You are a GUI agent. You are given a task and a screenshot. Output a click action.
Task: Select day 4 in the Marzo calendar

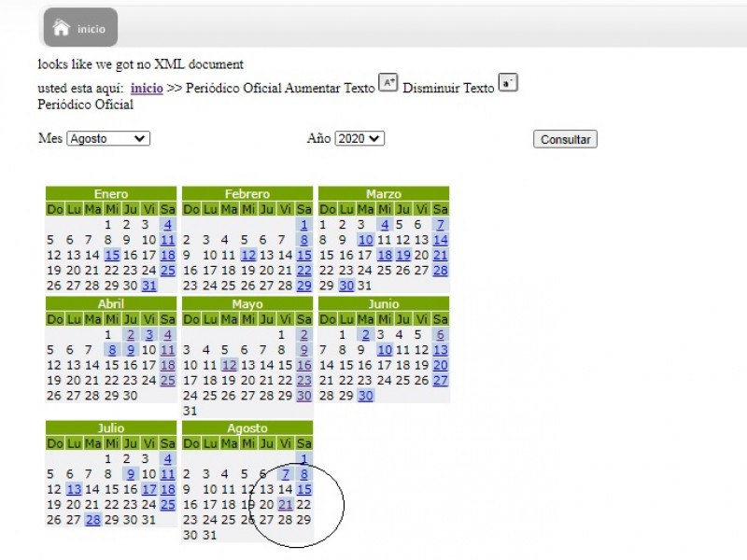[384, 224]
